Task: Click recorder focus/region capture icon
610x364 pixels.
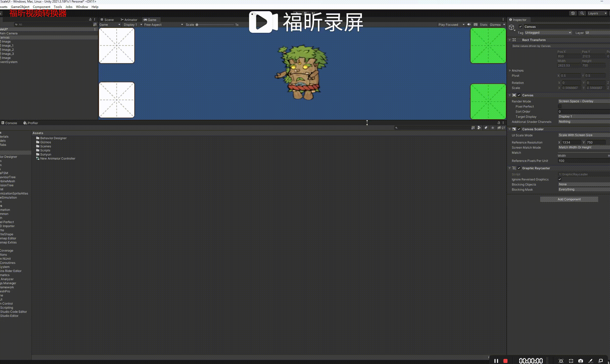Action: tap(561, 361)
